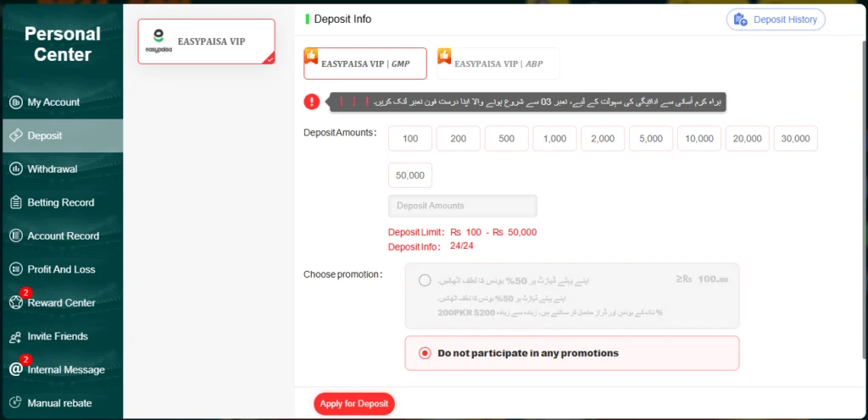Switch to EASYPAISA VIP ABP channel
The image size is (868, 420).
click(498, 64)
